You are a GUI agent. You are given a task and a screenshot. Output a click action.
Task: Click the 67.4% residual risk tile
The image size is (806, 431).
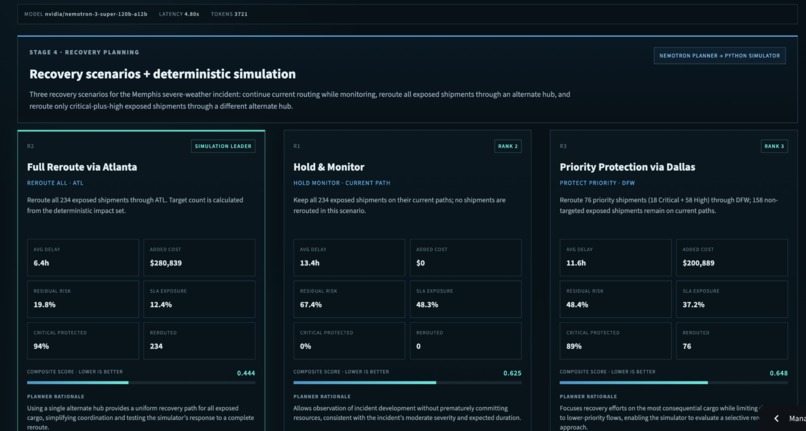tap(349, 299)
